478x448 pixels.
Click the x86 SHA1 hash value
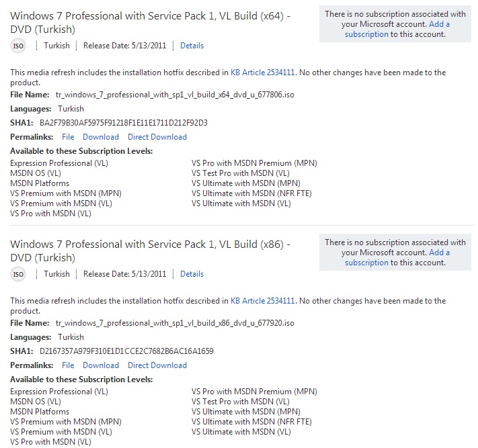tap(126, 351)
